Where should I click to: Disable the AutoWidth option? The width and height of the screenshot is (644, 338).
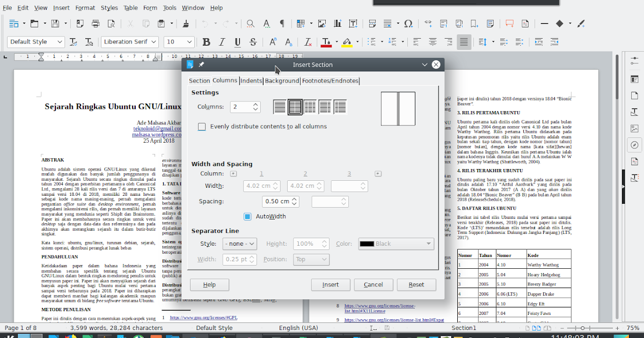pyautogui.click(x=247, y=216)
